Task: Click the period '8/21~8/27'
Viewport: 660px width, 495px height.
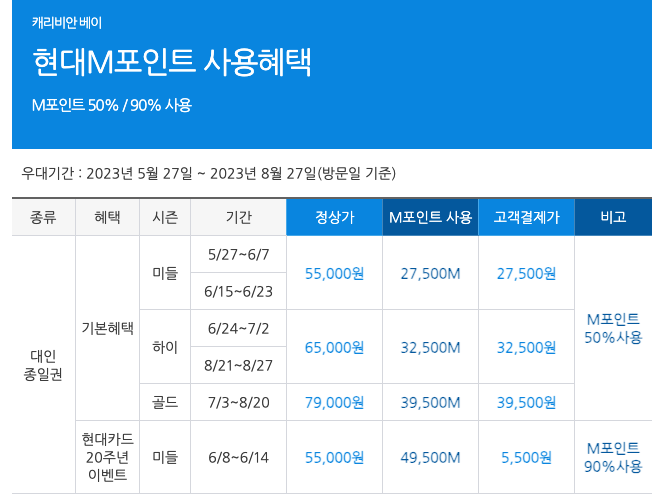Action: point(238,366)
